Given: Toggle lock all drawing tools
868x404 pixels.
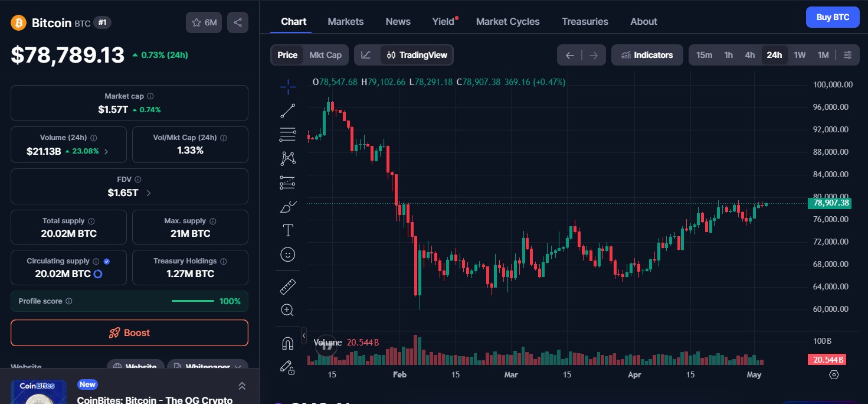Looking at the screenshot, I should click(288, 367).
